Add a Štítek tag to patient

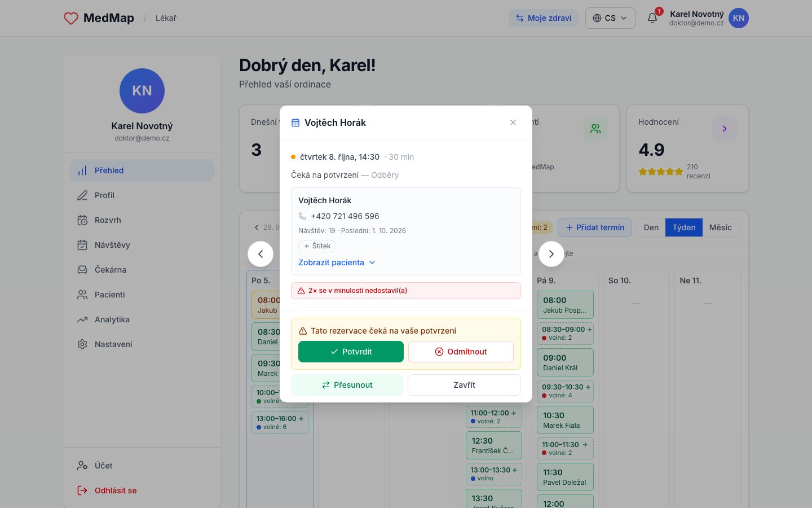coord(317,246)
